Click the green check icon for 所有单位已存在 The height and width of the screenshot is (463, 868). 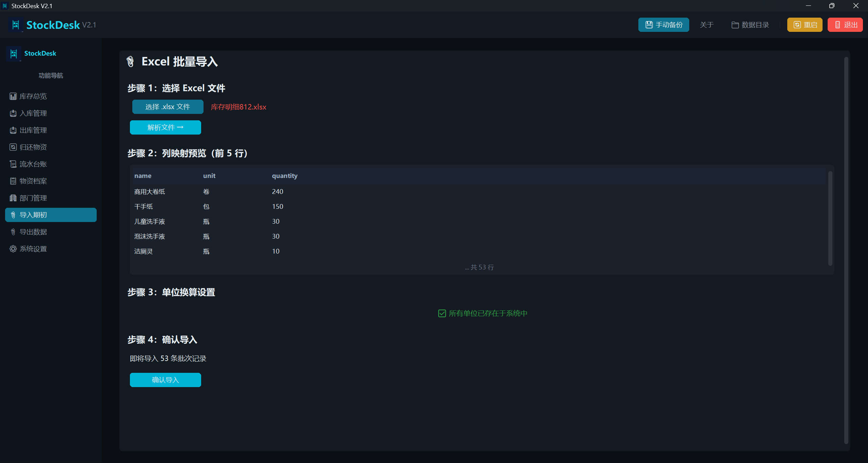click(442, 313)
